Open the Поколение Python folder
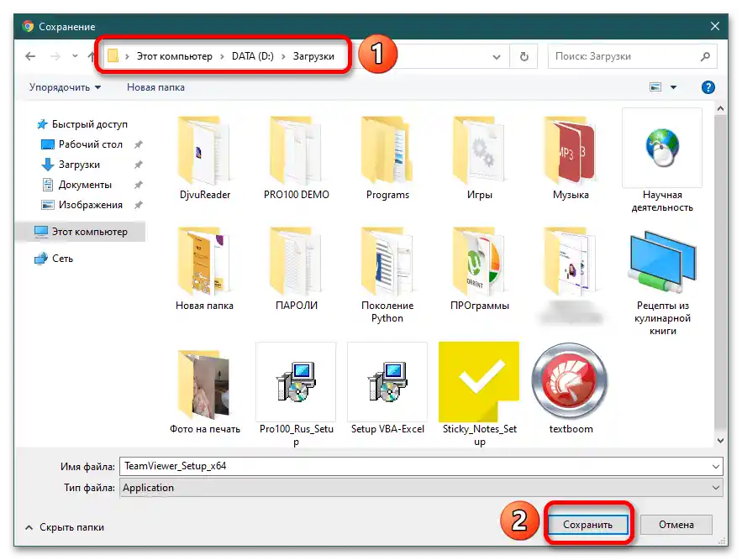Image resolution: width=742 pixels, height=560 pixels. [387, 275]
